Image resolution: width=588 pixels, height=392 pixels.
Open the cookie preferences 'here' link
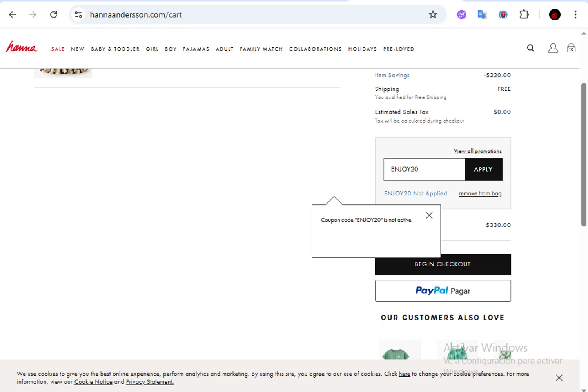(405, 374)
